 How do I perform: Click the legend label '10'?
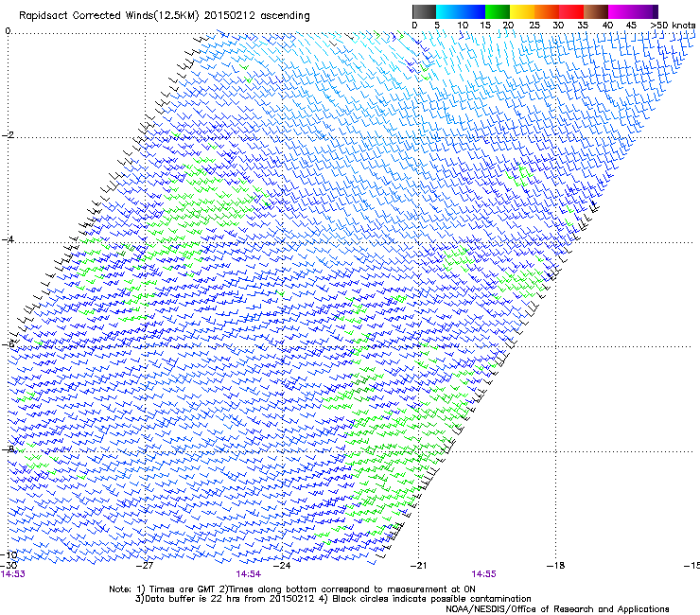pos(463,26)
